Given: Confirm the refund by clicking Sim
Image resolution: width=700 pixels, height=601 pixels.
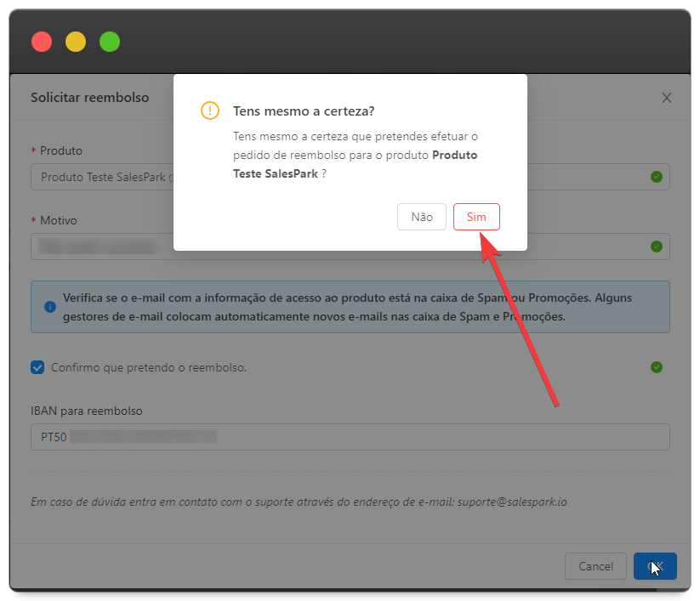Looking at the screenshot, I should pos(476,217).
